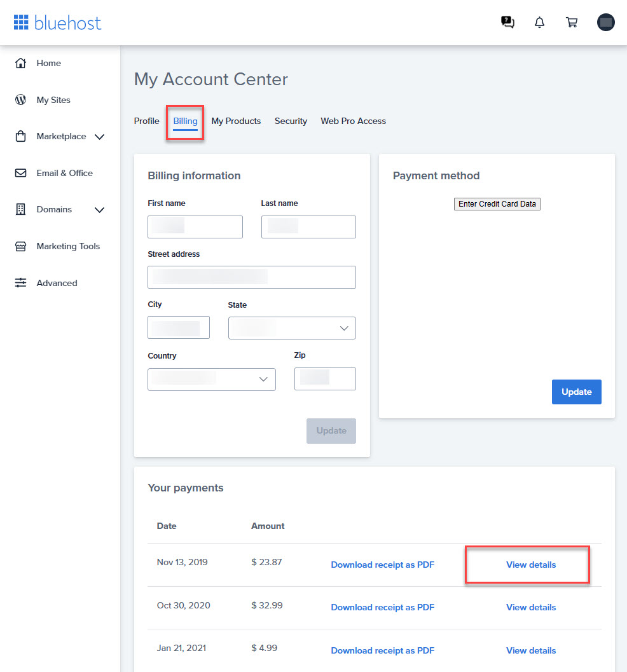This screenshot has height=672, width=627.
Task: Select the Home sidebar icon
Action: pos(22,63)
